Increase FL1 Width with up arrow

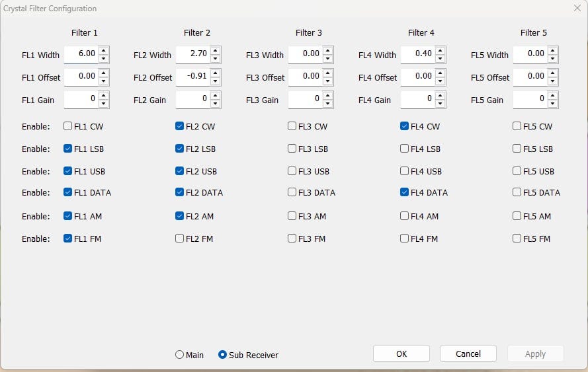click(103, 51)
